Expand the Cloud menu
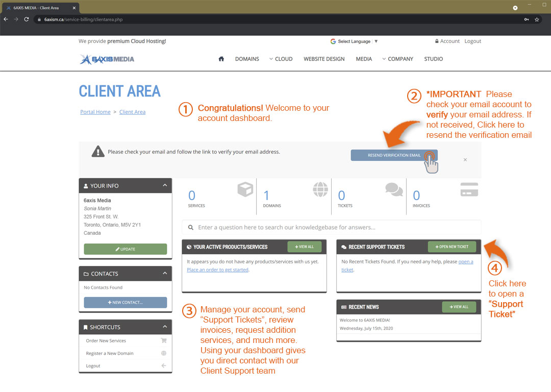 click(x=281, y=59)
